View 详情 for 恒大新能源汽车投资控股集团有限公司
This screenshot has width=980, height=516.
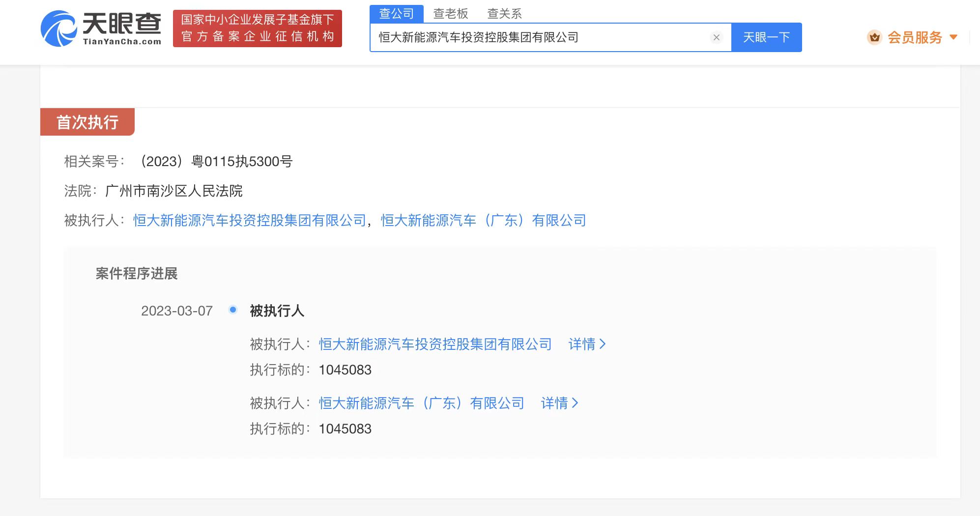tap(587, 344)
